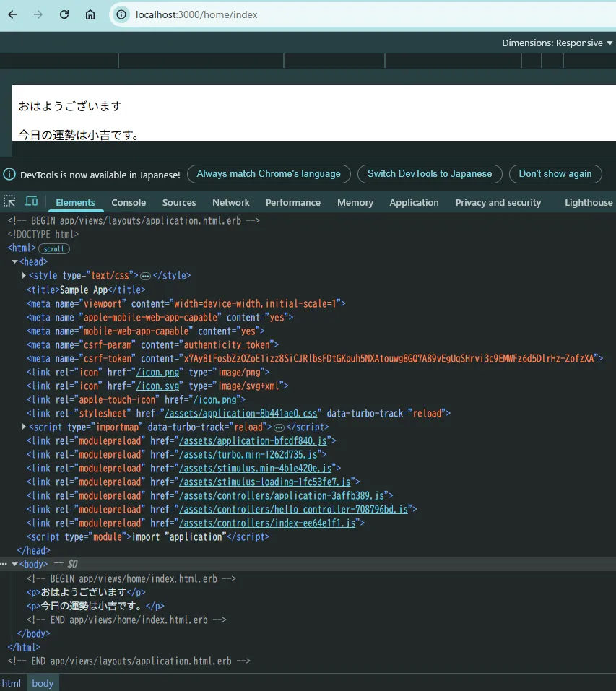Collapse the body element node
This screenshot has height=691, width=616.
14,564
